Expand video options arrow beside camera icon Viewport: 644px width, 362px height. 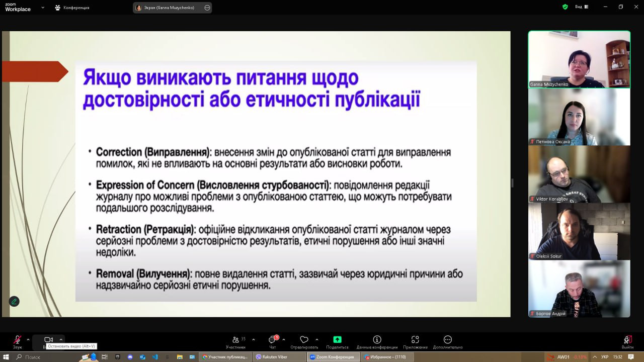(61, 339)
